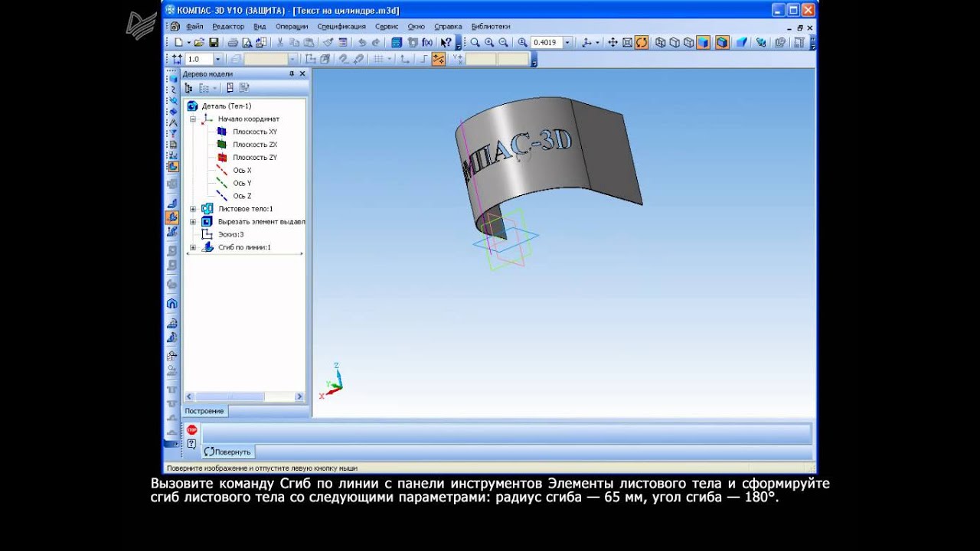980x551 pixels.
Task: Select Плоскость ZY in the model tree
Action: coord(255,158)
